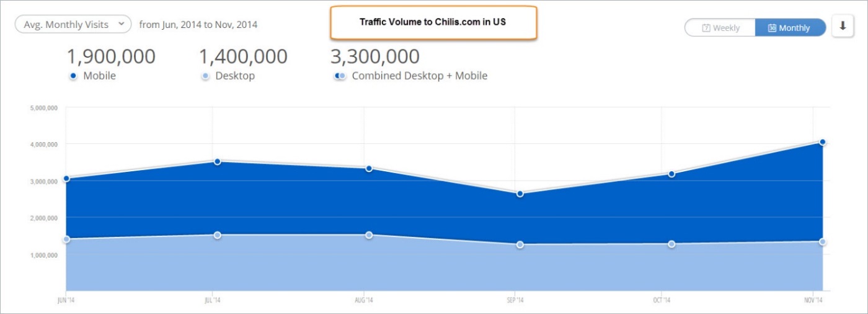Click the Jun '14 combined data point
This screenshot has height=314, width=868.
66,179
